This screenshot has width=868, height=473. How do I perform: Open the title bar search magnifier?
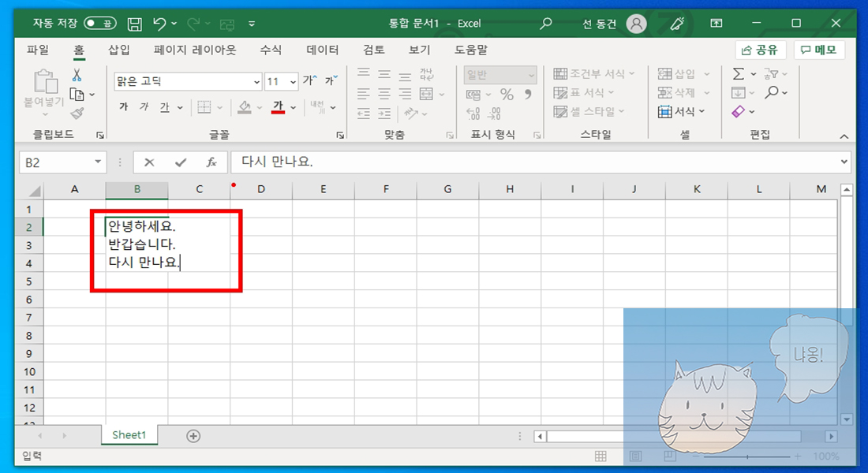click(x=546, y=23)
